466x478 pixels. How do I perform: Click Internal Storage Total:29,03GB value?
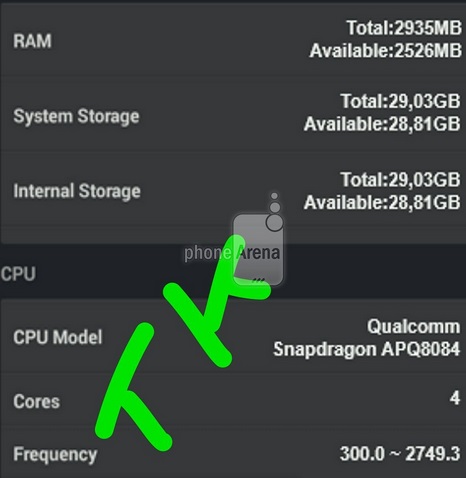400,180
